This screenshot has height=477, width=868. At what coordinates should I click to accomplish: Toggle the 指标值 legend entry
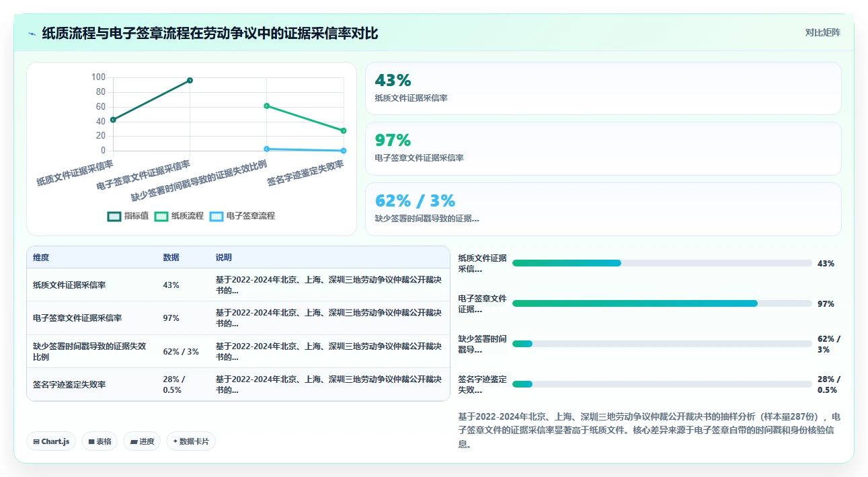point(128,216)
